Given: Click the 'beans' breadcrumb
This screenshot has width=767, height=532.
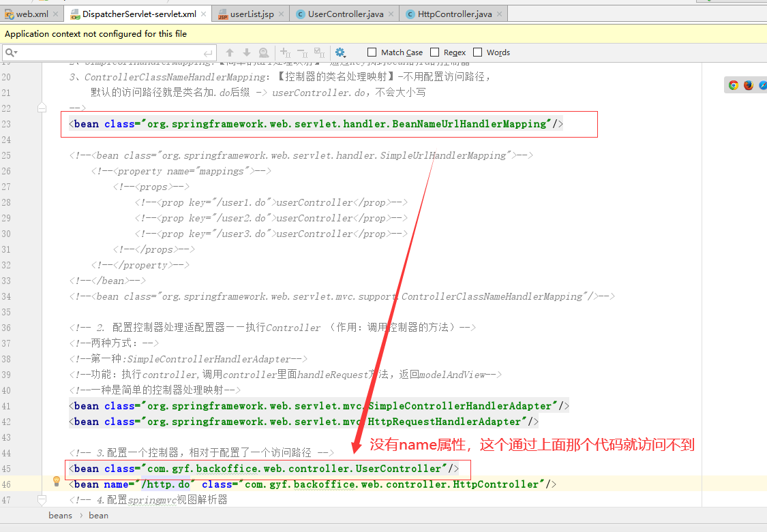Looking at the screenshot, I should 60,516.
